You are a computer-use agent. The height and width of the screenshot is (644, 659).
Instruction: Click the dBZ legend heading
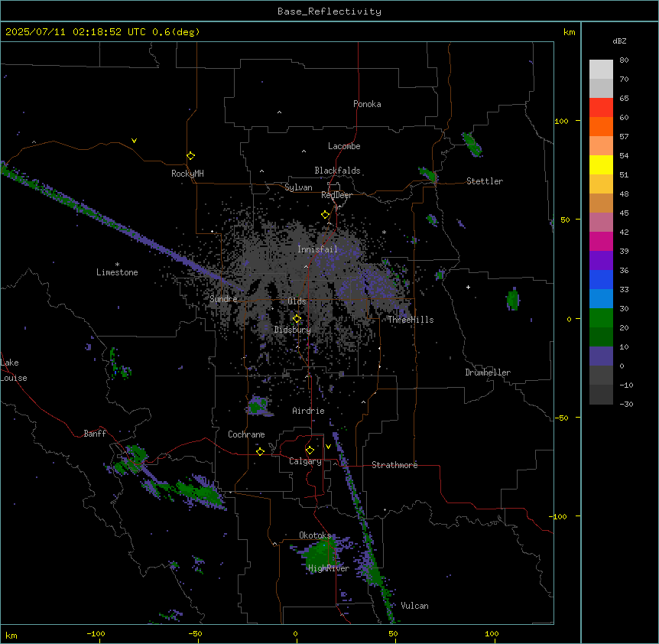click(619, 41)
